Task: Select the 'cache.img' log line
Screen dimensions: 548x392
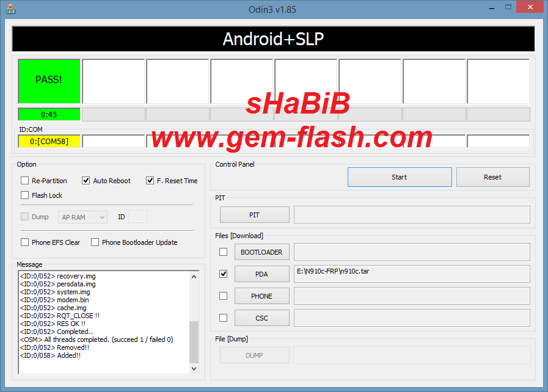Action: tap(53, 308)
